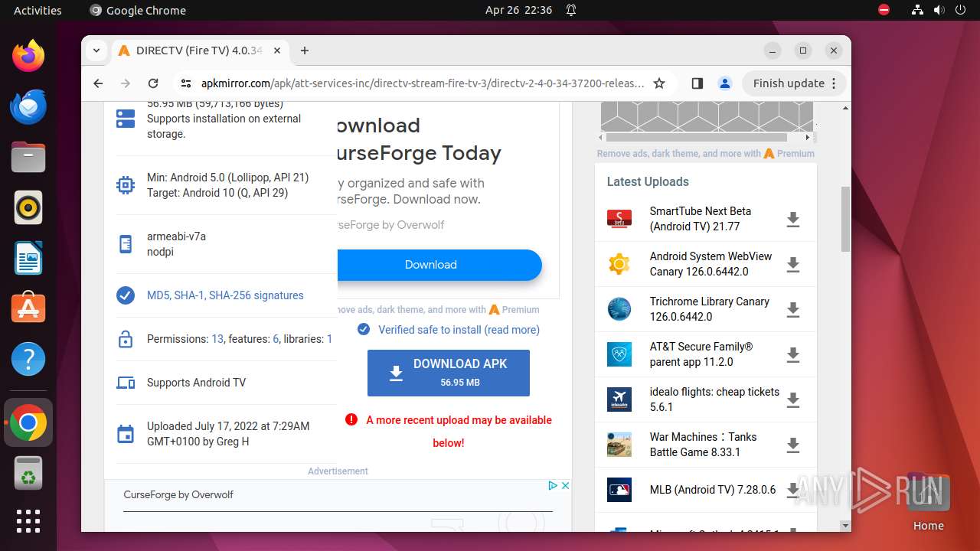Open notifications bell in top bar
Image resolution: width=980 pixels, height=551 pixels.
click(571, 10)
